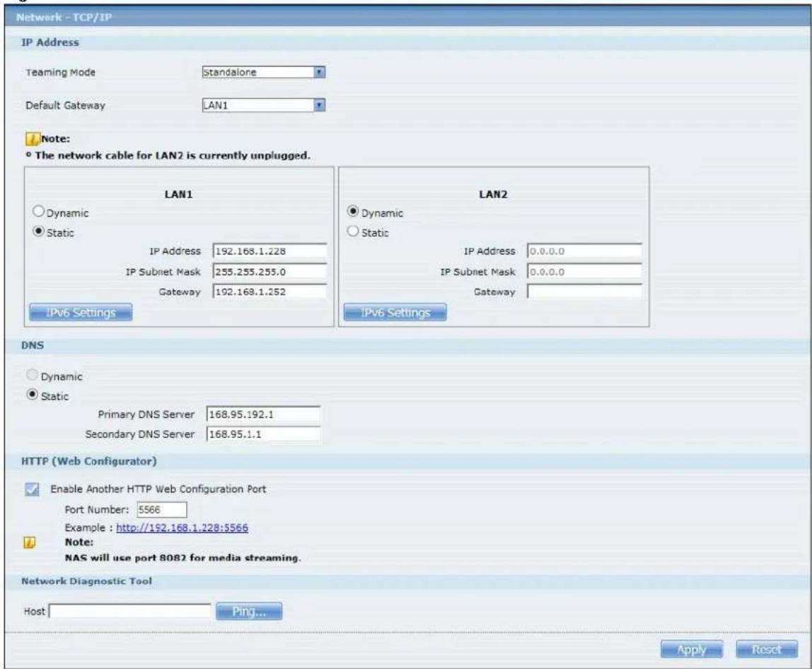Screen dimensions: 812x669
Task: Click the Network - TCP/IP title
Action: point(64,17)
